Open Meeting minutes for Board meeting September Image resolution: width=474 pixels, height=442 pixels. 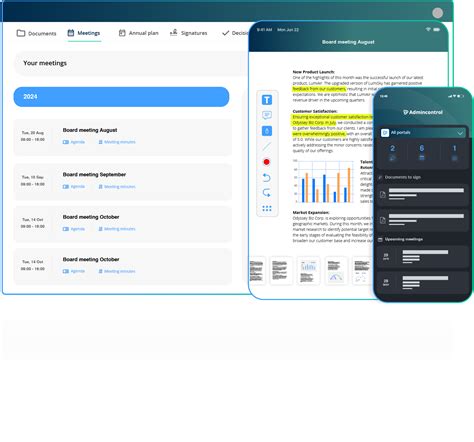pyautogui.click(x=117, y=187)
